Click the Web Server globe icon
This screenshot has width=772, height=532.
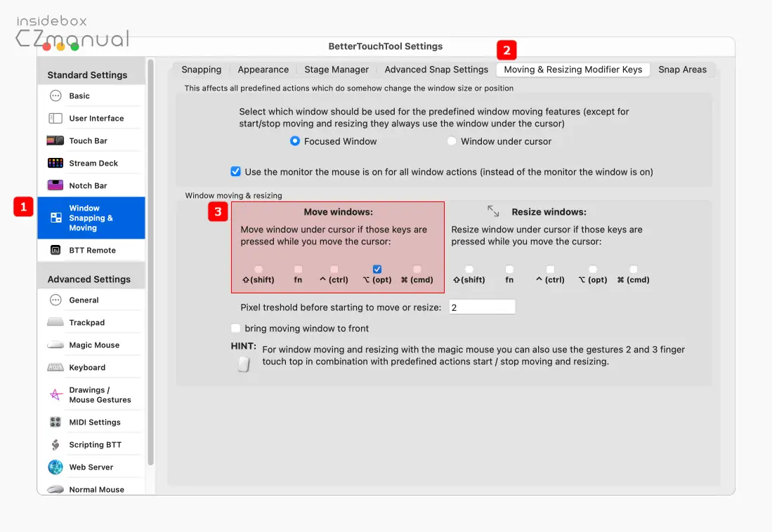(x=55, y=467)
